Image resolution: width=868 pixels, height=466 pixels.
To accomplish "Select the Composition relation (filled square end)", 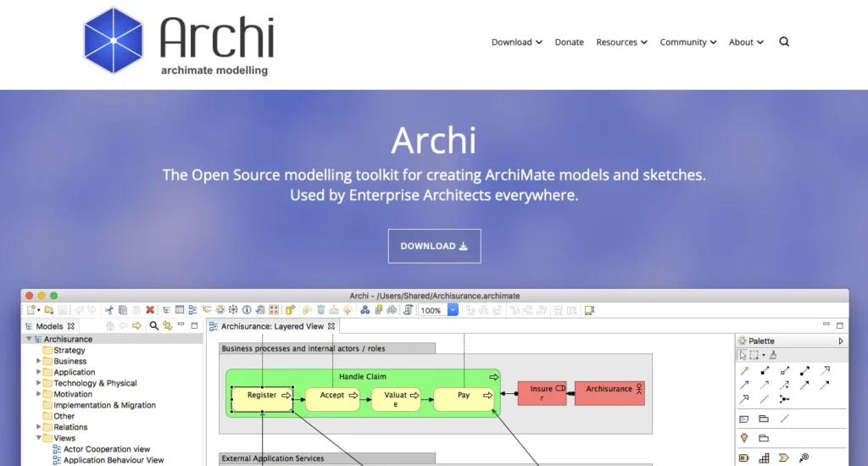I will pyautogui.click(x=765, y=371).
